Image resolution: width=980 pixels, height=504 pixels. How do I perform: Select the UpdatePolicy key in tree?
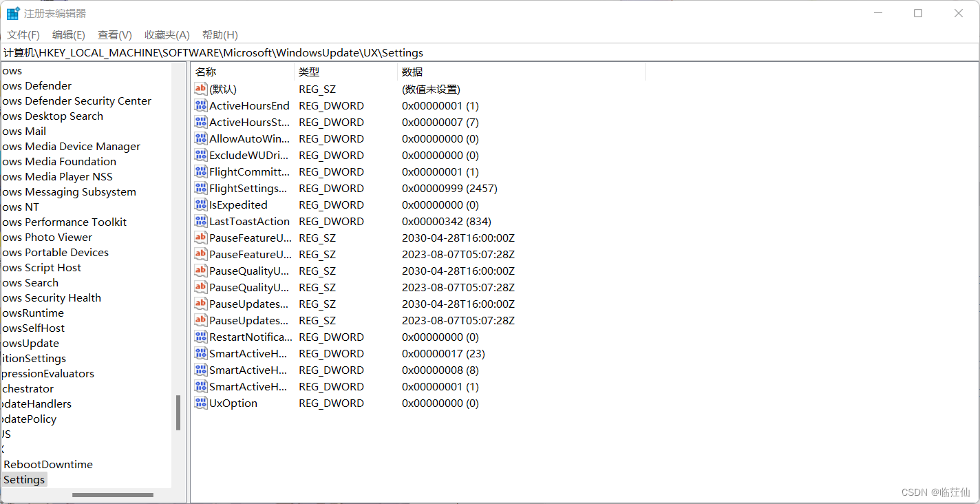click(28, 419)
